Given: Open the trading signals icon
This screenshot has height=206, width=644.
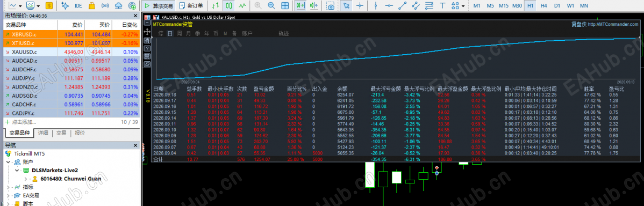Looking at the screenshot, I should click(105, 6).
